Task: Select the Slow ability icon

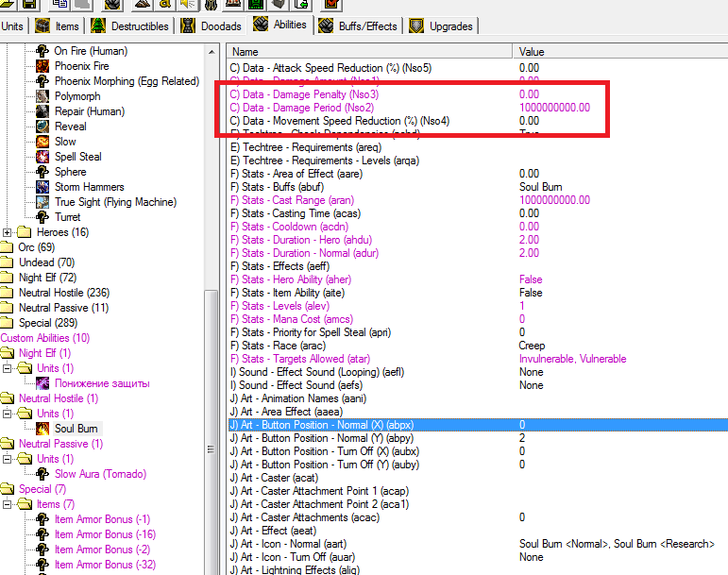Action: [x=42, y=142]
